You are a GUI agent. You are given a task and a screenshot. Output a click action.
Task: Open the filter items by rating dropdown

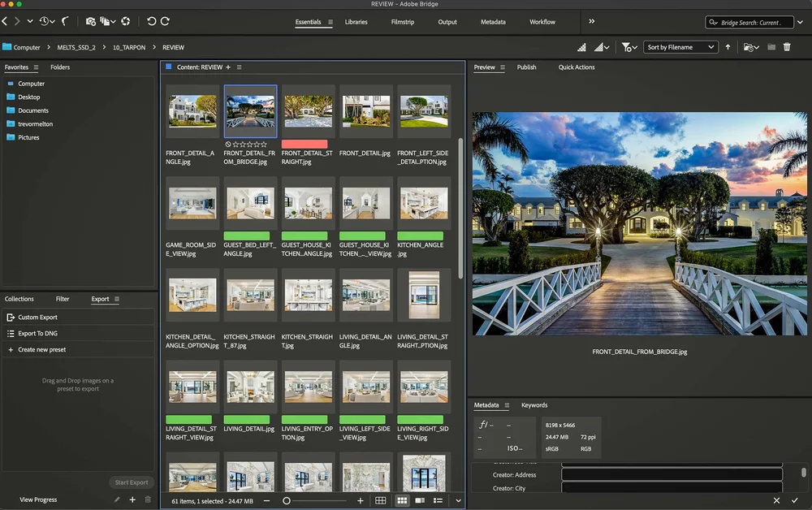click(628, 47)
